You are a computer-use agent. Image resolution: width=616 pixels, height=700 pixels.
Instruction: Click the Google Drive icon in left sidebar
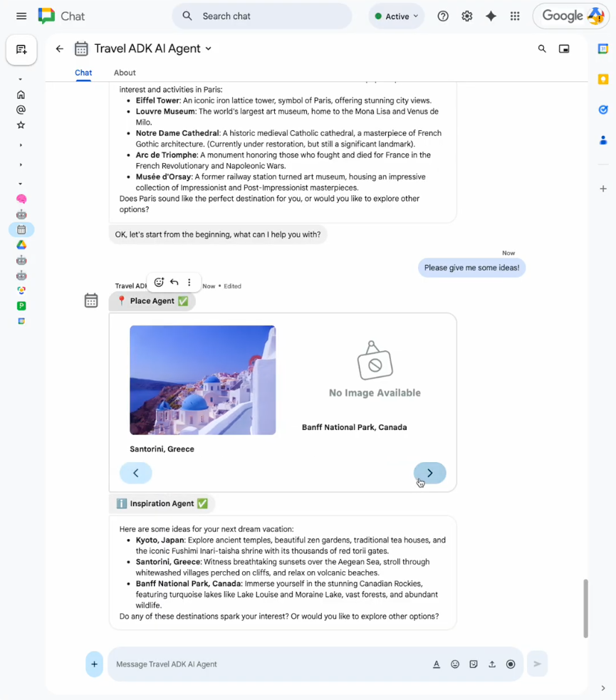21,244
